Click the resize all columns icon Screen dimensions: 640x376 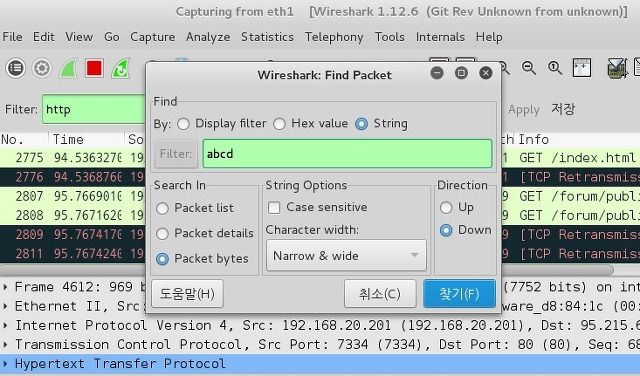coord(582,68)
